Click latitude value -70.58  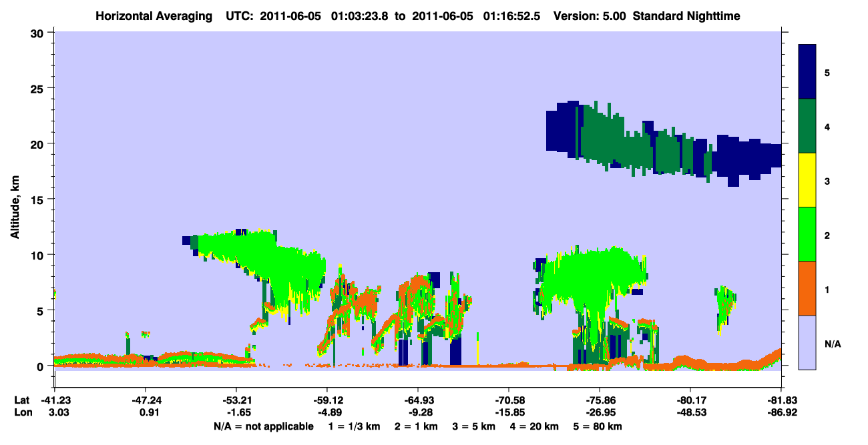coord(509,400)
